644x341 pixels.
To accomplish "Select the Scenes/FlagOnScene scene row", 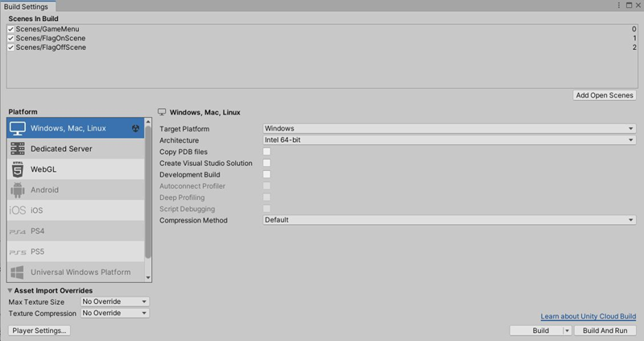I will click(323, 38).
